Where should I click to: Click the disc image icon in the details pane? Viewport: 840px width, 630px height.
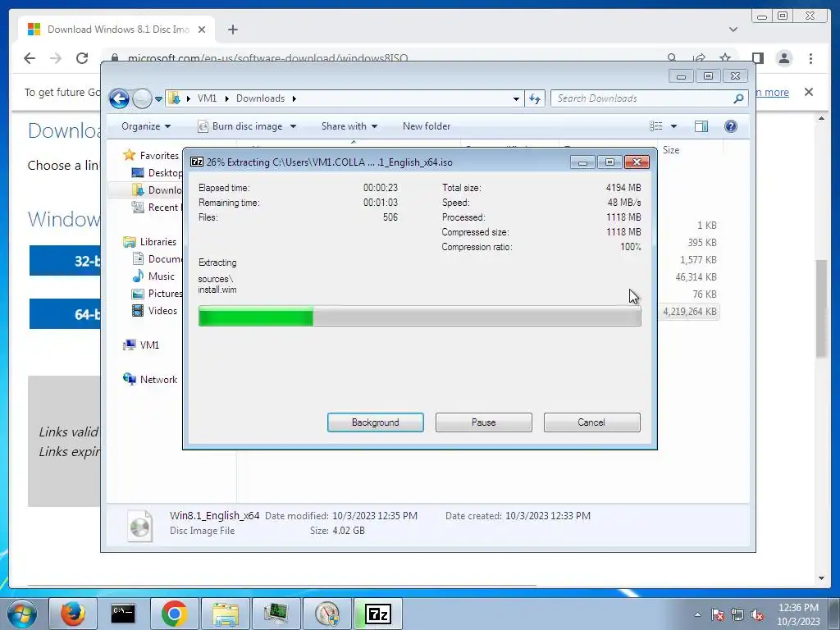coord(140,526)
